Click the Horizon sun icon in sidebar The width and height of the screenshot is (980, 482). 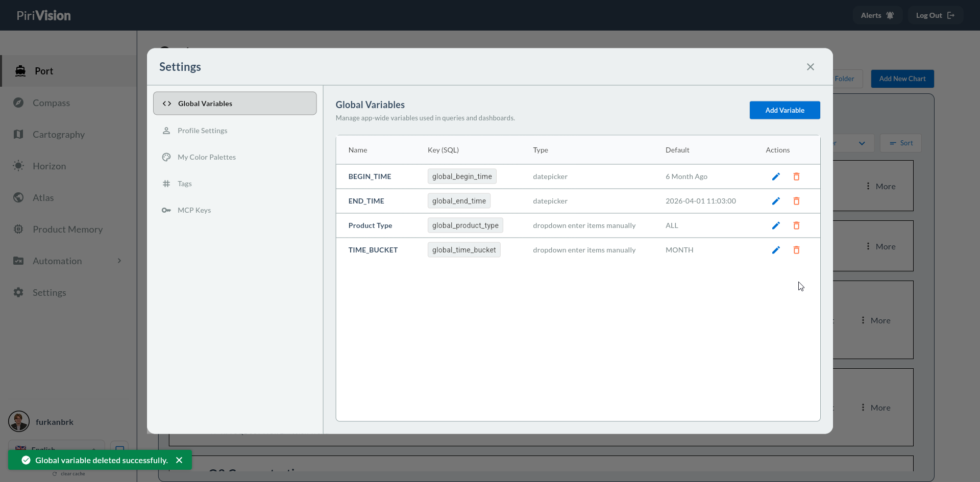18,166
